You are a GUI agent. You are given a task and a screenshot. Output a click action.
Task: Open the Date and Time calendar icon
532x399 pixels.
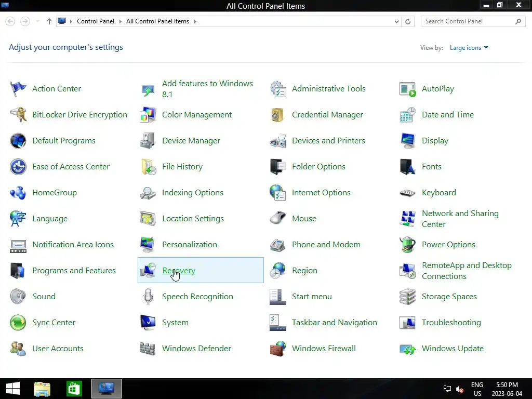(407, 115)
